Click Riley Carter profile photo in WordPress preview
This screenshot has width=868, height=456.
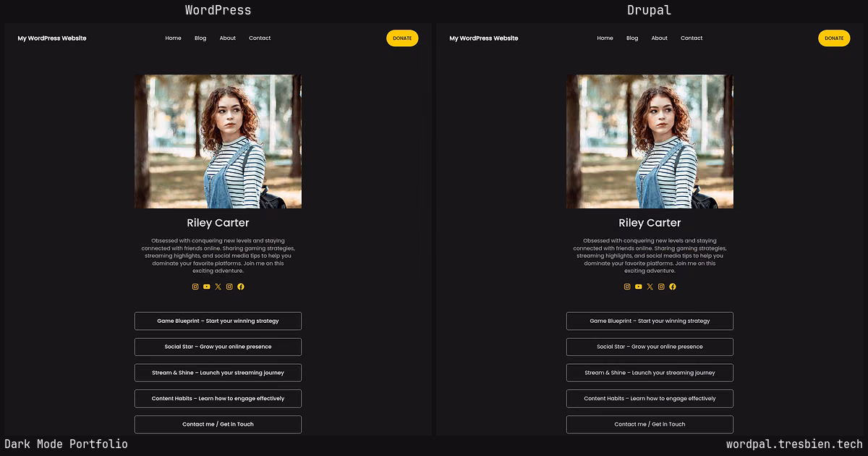coord(218,142)
